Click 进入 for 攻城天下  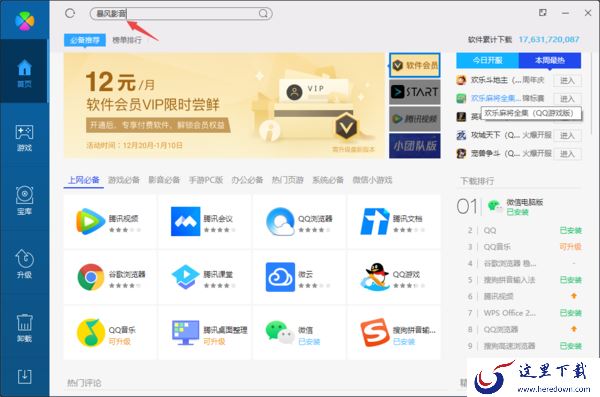click(567, 136)
